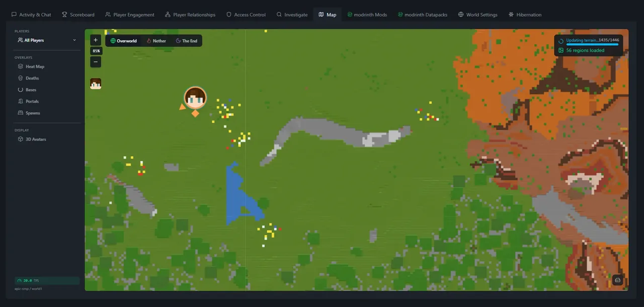Open the World Settings menu

pyautogui.click(x=477, y=15)
